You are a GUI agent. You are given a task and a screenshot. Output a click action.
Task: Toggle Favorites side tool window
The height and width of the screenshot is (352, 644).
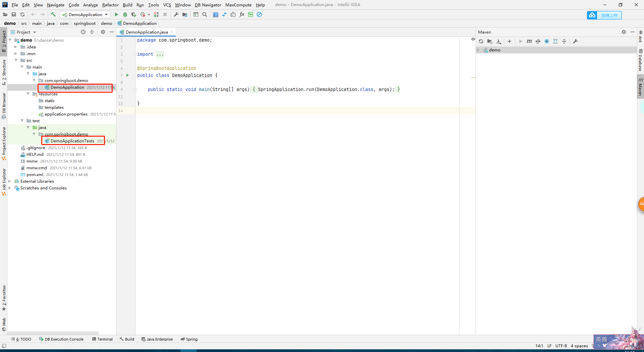4,298
